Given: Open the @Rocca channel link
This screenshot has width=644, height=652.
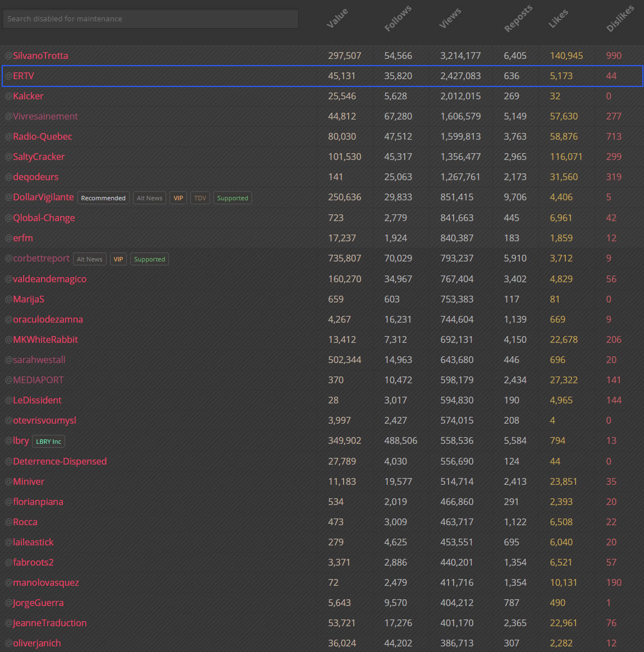Looking at the screenshot, I should coord(21,522).
